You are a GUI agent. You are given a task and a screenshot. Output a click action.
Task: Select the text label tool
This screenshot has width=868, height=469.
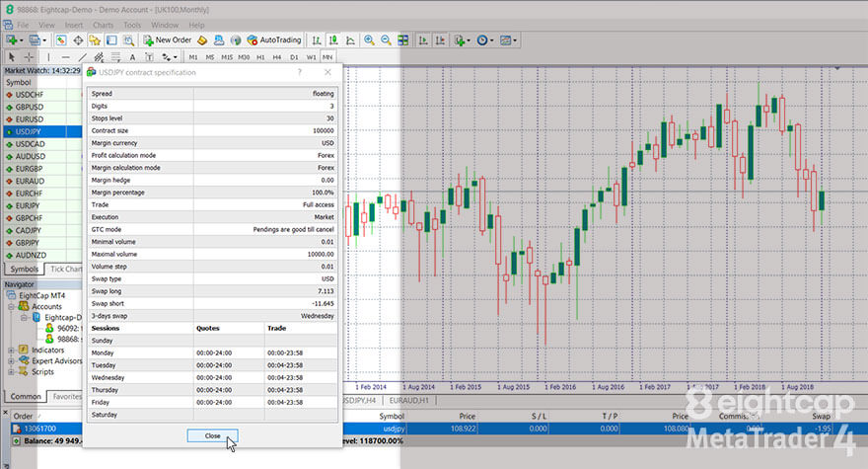pos(150,56)
